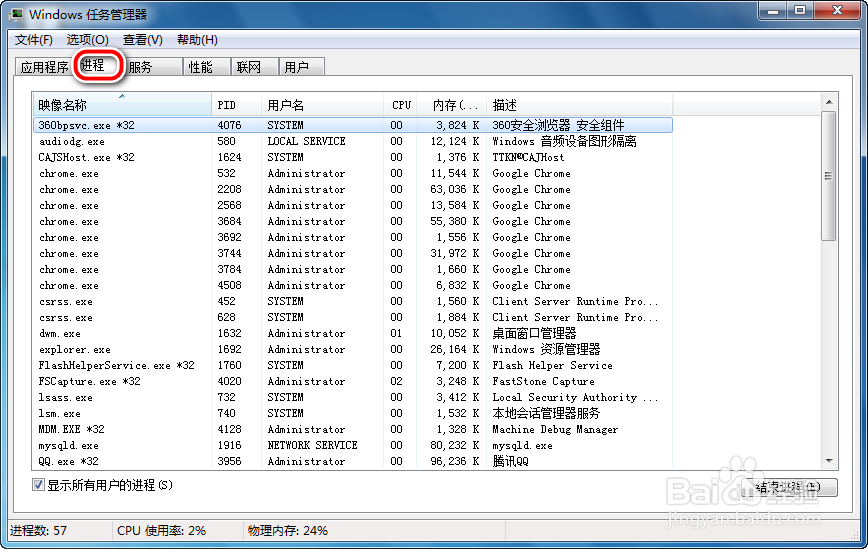Click the 桌面窗口管理器 description
868x549 pixels.
pyautogui.click(x=534, y=334)
